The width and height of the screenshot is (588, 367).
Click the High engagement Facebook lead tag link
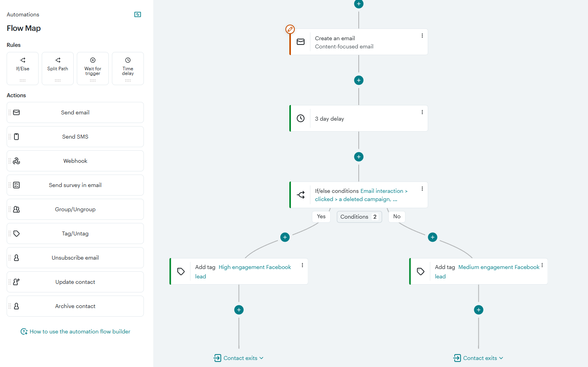click(x=254, y=267)
